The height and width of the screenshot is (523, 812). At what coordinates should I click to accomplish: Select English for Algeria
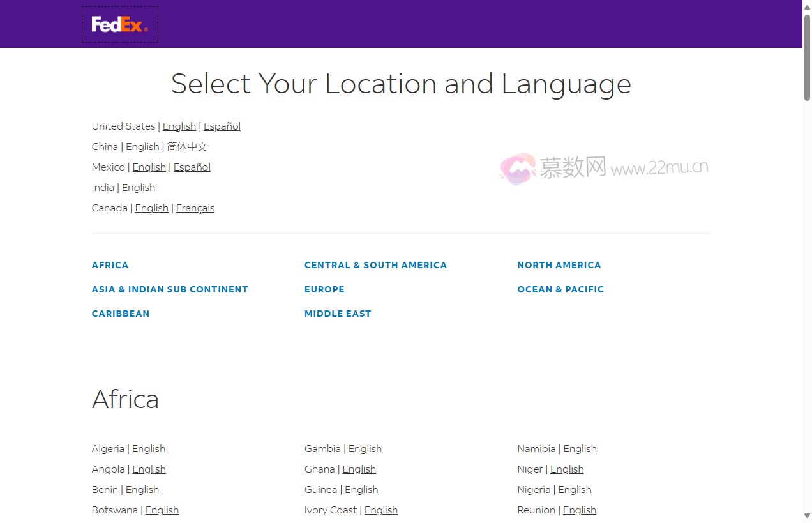click(148, 449)
